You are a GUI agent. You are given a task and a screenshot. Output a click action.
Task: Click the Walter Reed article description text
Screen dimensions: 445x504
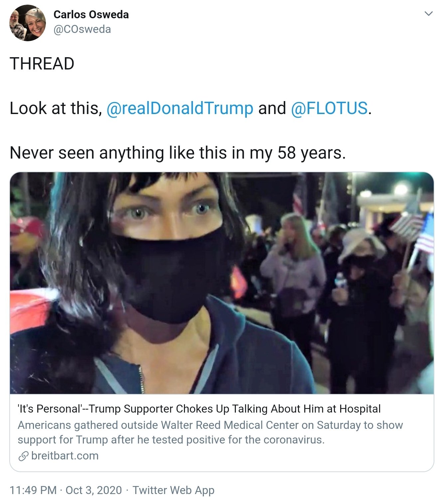[210, 432]
